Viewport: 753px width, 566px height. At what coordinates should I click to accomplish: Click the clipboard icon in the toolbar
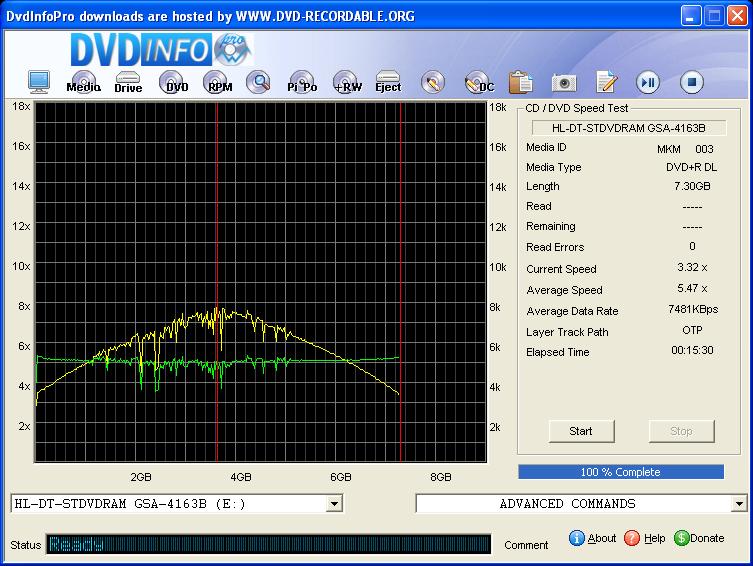520,83
